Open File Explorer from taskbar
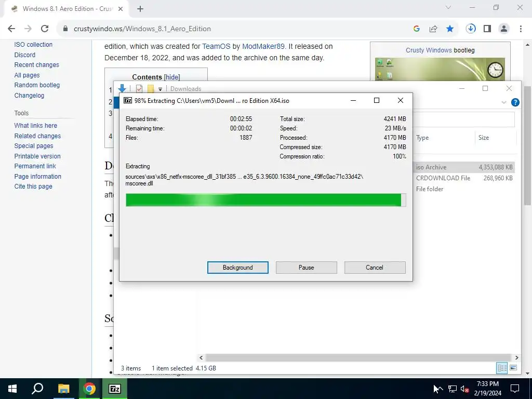The width and height of the screenshot is (532, 399). (63, 389)
